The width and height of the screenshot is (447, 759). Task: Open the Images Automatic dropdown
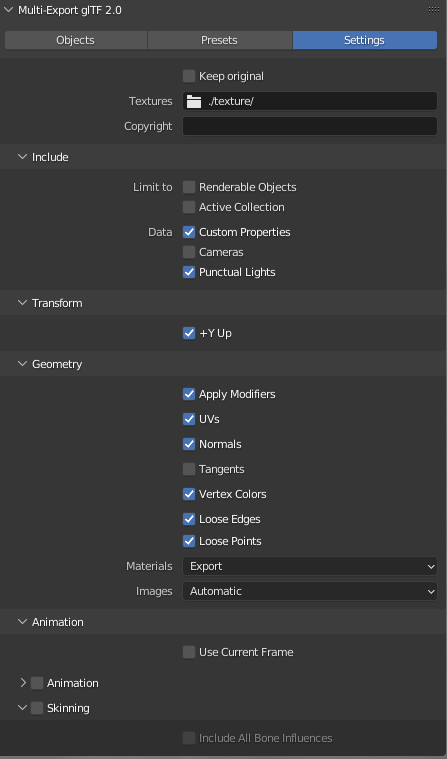click(x=310, y=592)
